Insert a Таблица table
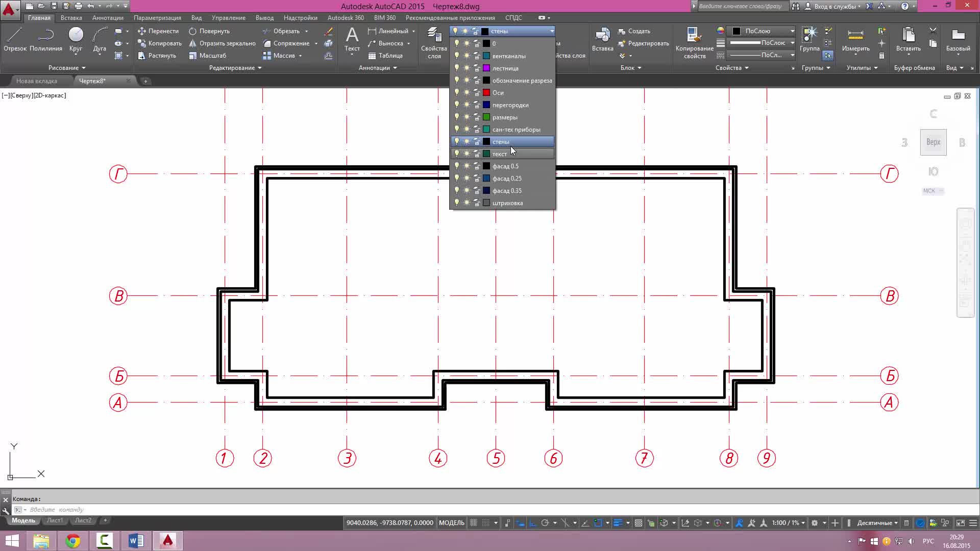Viewport: 980px width, 551px height. 385,56
